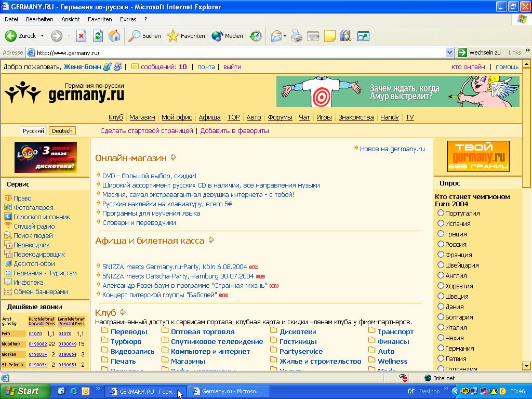This screenshot has height=399, width=532.
Task: Open the ? help menu
Action: pyautogui.click(x=146, y=19)
